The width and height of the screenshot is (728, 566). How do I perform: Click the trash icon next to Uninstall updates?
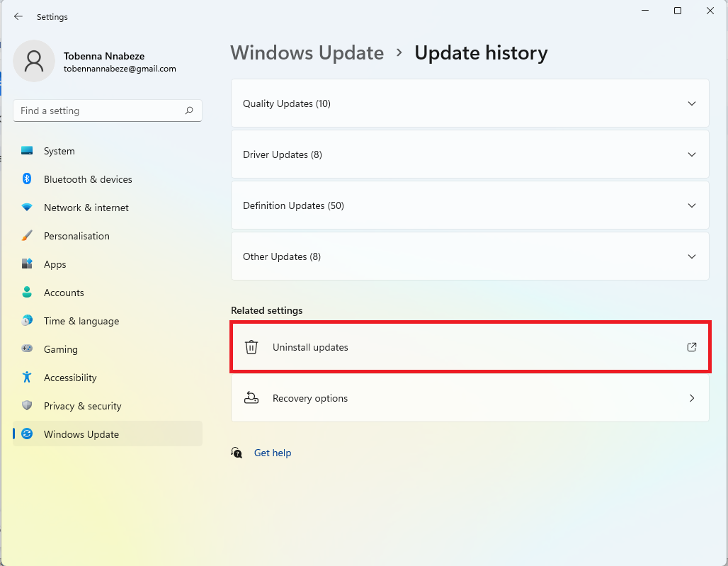251,347
